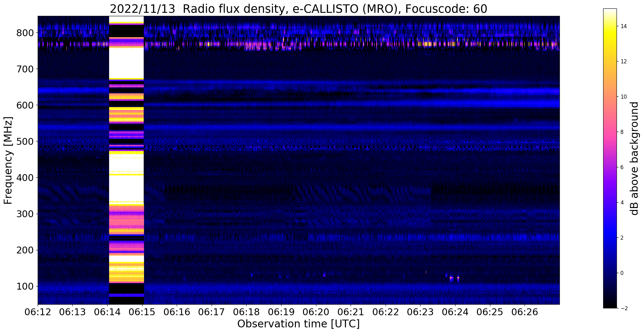Click the 06:13 time tick label
The image size is (644, 333).
coord(73,312)
